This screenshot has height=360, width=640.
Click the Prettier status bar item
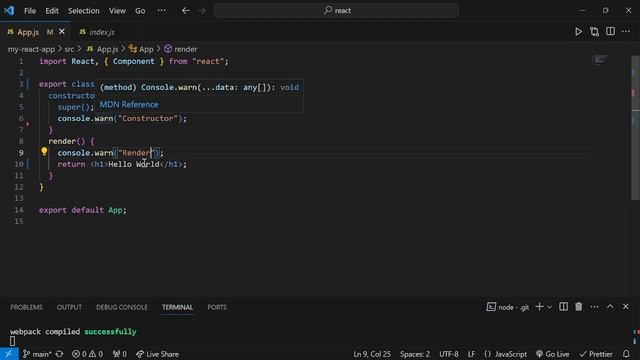click(x=596, y=354)
